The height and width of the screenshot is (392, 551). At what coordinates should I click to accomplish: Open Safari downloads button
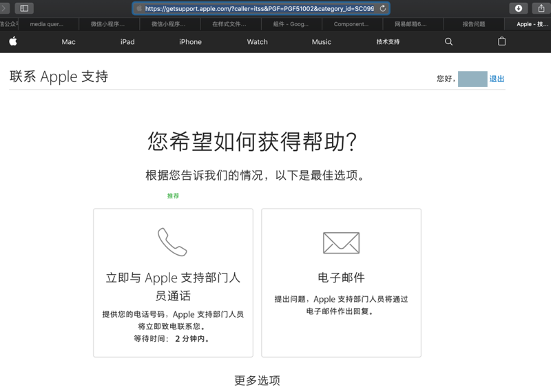coord(519,8)
